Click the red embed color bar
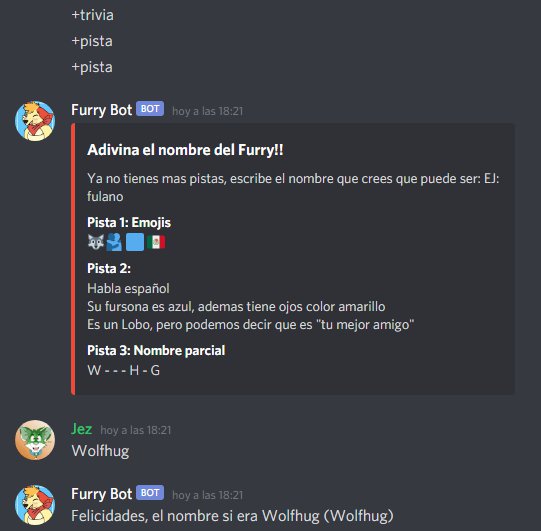 coord(73,259)
